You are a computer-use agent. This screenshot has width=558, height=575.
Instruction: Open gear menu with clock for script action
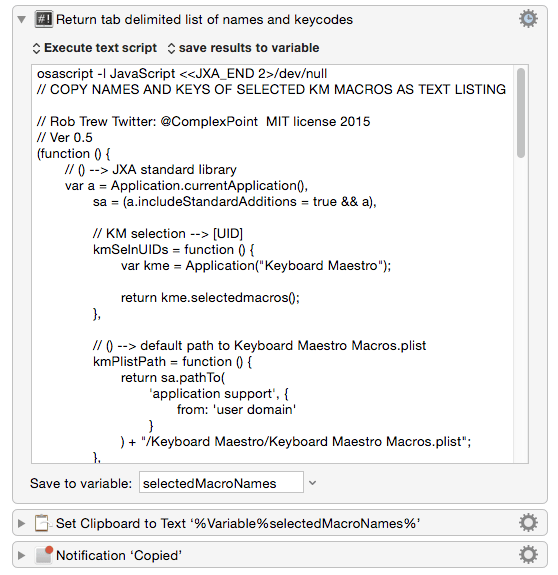tap(528, 19)
